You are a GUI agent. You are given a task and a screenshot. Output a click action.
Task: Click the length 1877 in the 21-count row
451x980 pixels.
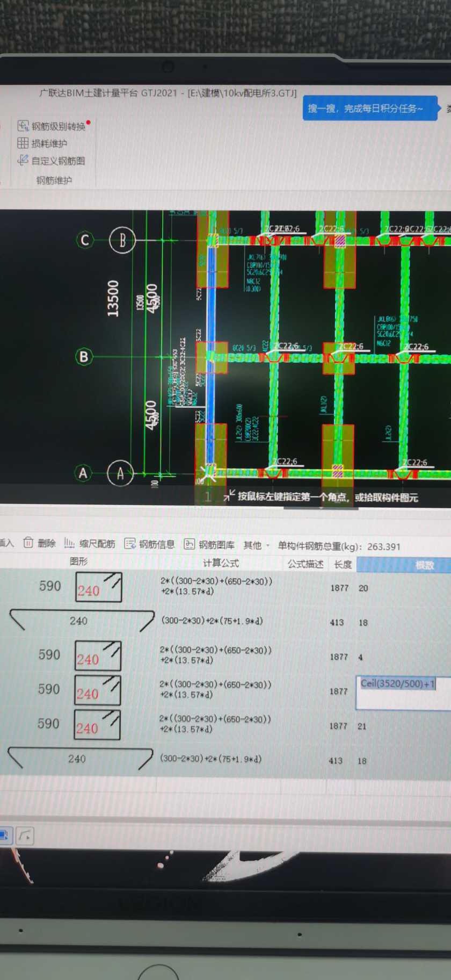338,726
